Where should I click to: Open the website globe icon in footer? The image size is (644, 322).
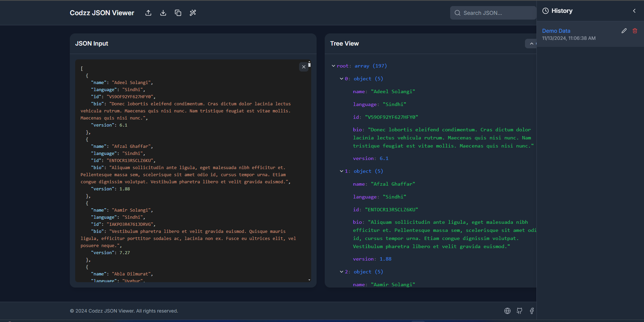point(507,311)
